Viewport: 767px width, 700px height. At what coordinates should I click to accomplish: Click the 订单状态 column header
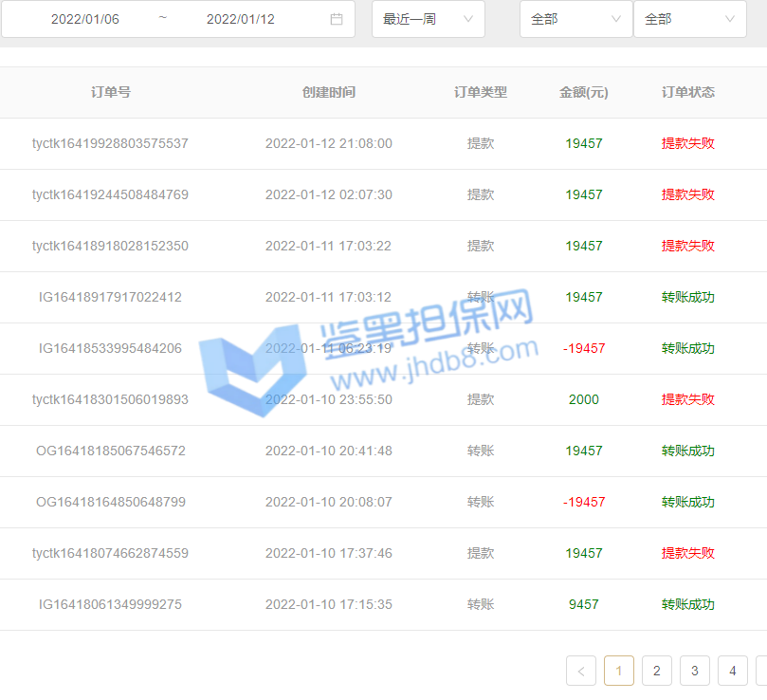pos(688,92)
